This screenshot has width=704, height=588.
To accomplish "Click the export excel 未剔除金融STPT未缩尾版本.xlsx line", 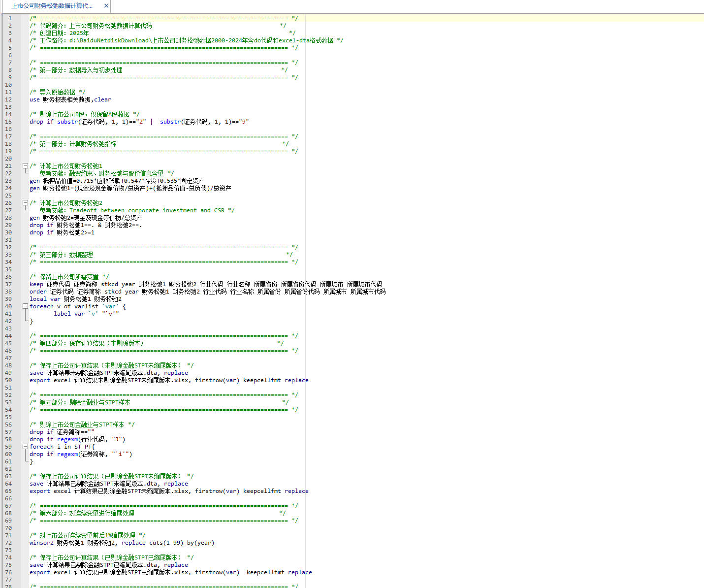I will coord(169,380).
